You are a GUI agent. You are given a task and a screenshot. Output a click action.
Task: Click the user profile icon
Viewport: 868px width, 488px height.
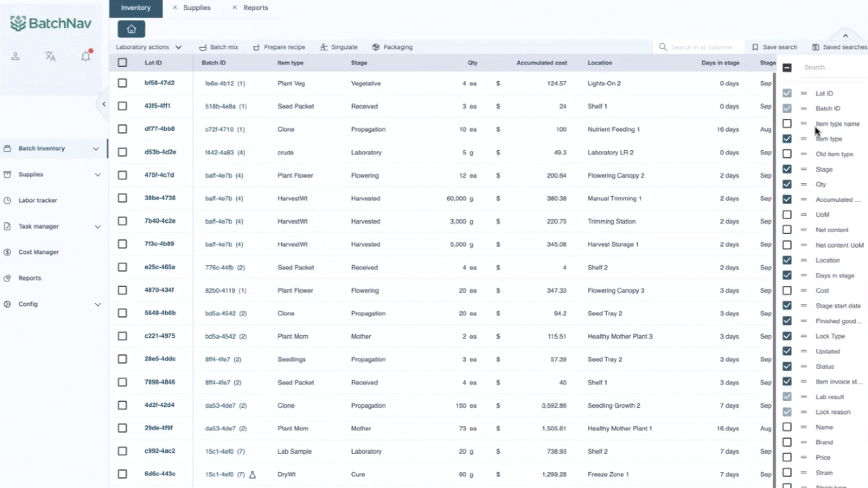point(16,56)
